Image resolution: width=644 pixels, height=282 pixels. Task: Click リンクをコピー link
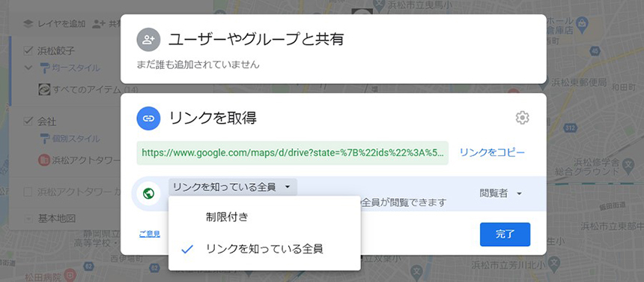point(492,153)
